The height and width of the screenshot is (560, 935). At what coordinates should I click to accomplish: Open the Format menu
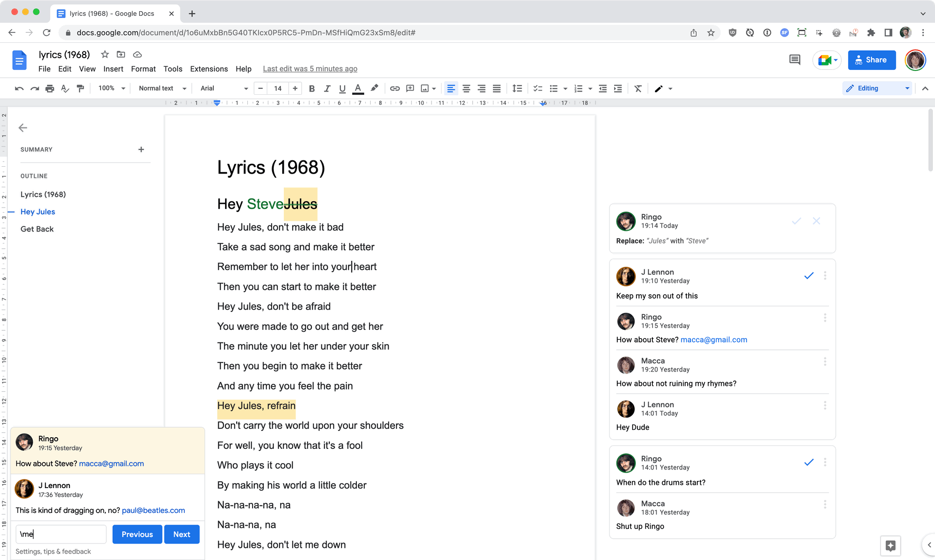click(x=143, y=69)
